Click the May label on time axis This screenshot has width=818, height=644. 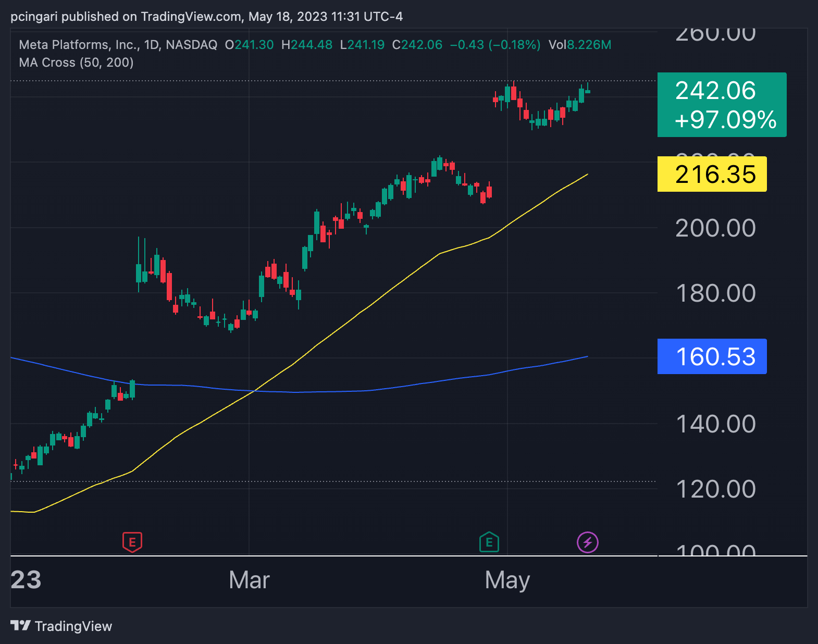tap(507, 580)
